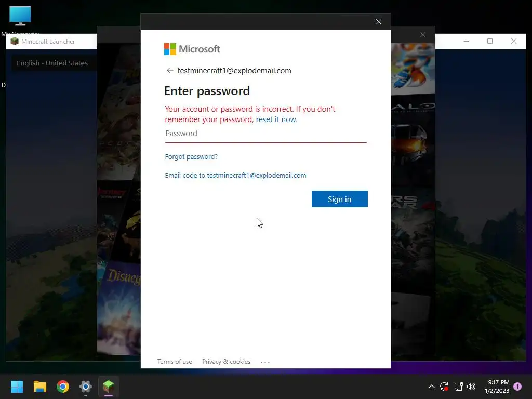Select the My Computer desktop icon

(20, 20)
